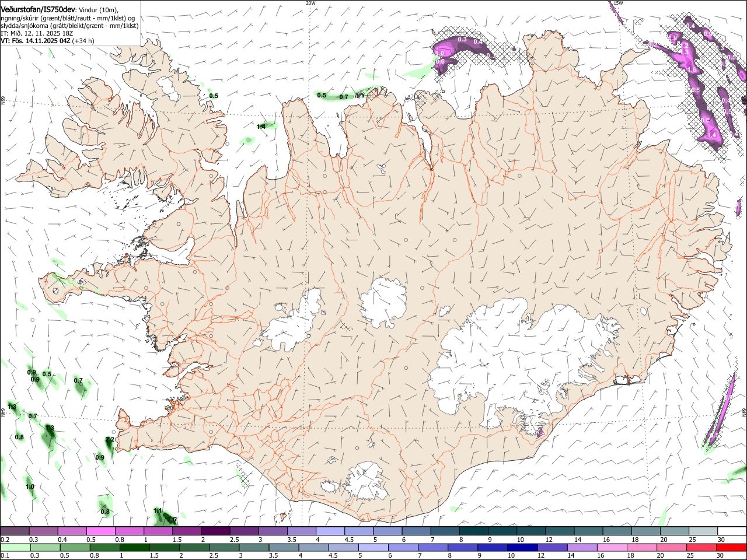Select the crimson 20–25 swatch in rain legend
The image size is (747, 560).
(x=703, y=548)
